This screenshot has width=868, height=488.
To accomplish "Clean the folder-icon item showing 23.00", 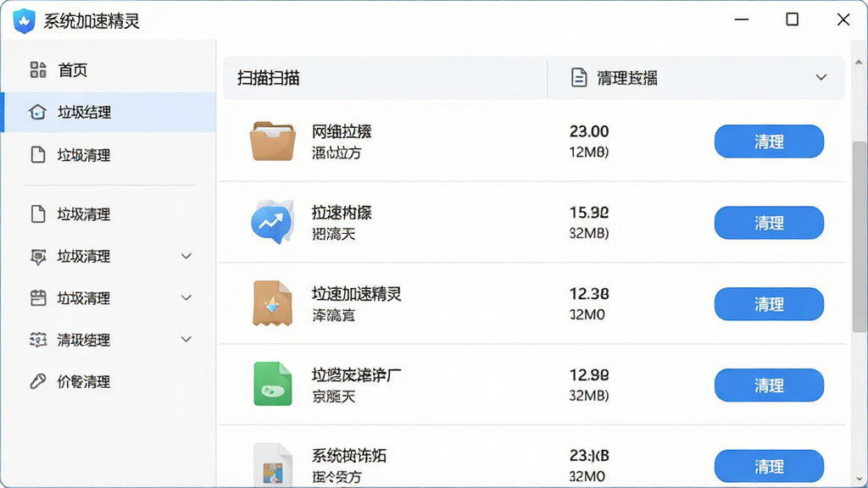I will pyautogui.click(x=769, y=141).
